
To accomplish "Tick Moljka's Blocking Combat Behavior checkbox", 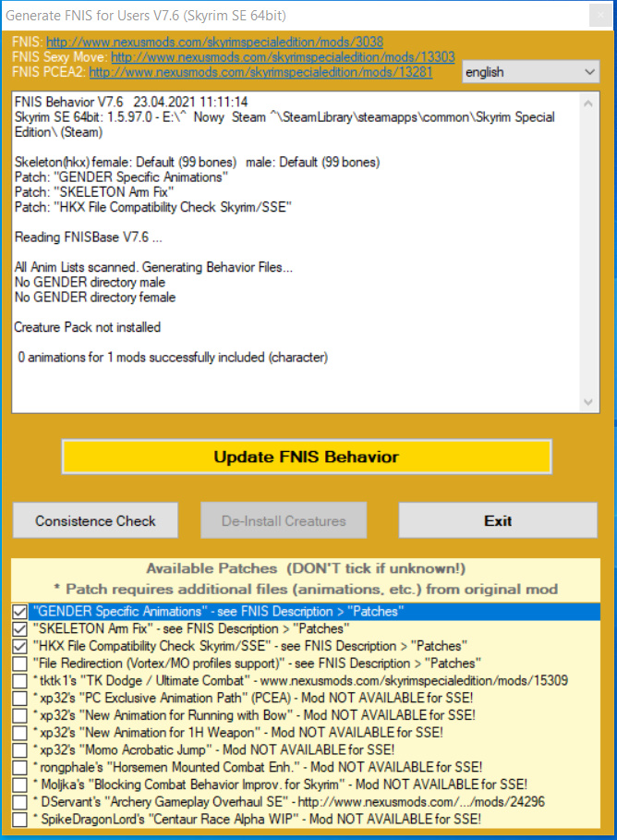I will coord(19,785).
